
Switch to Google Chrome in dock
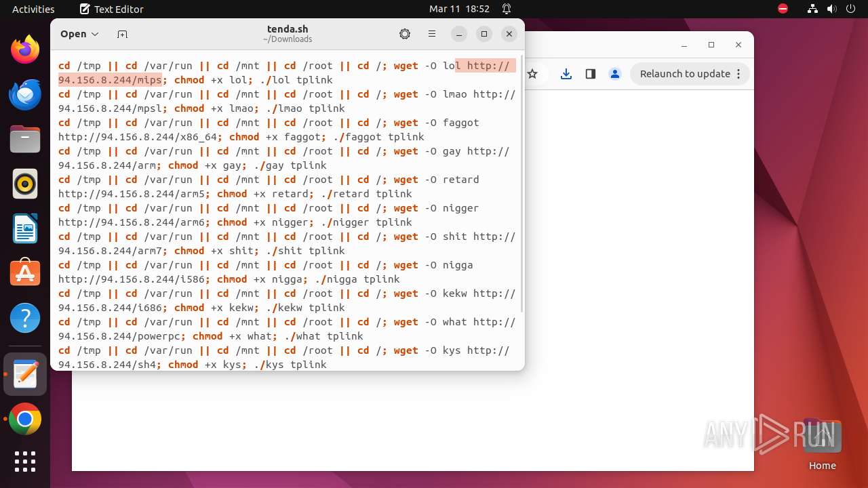coord(25,420)
